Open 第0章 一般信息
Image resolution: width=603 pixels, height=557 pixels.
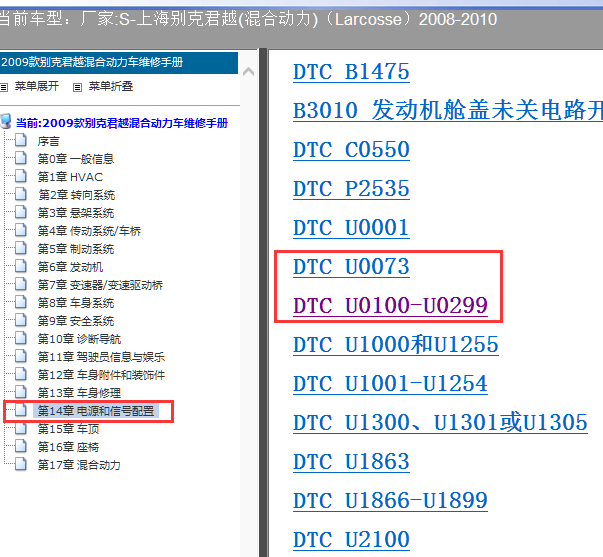76,159
